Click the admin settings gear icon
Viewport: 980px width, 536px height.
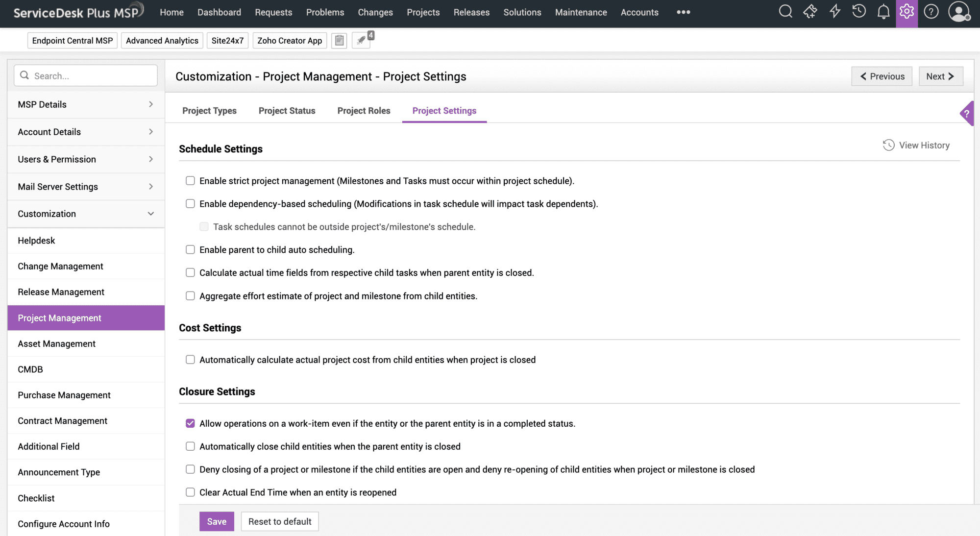(x=906, y=11)
